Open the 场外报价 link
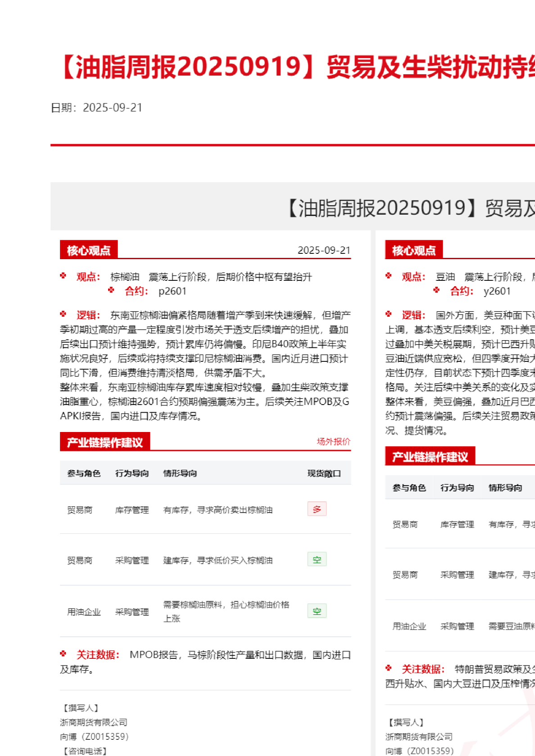Image resolution: width=535 pixels, height=756 pixels. tap(333, 441)
